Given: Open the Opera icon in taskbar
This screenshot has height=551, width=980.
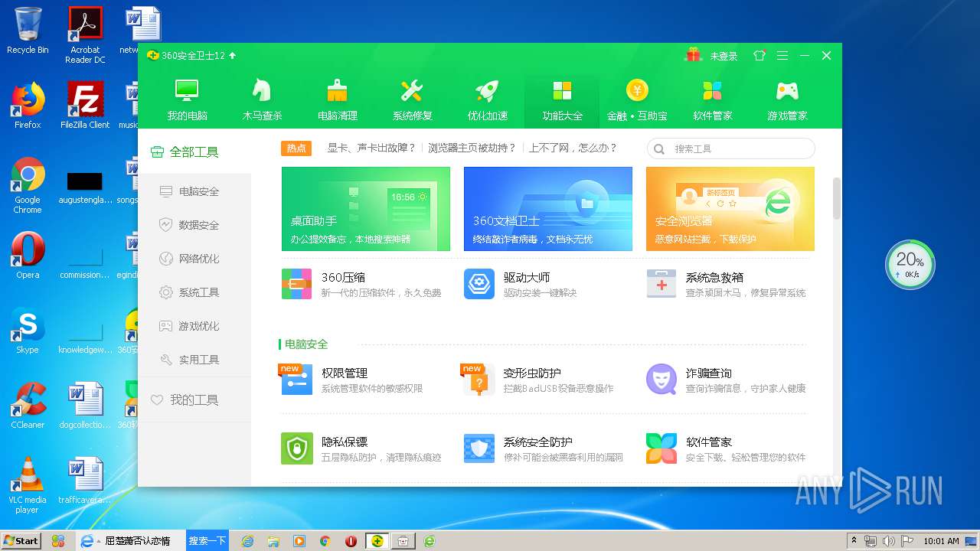Looking at the screenshot, I should point(351,541).
